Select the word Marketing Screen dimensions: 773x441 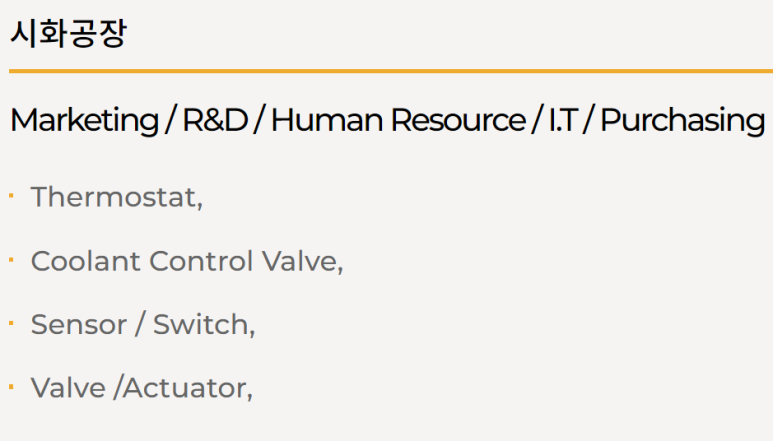(x=84, y=121)
